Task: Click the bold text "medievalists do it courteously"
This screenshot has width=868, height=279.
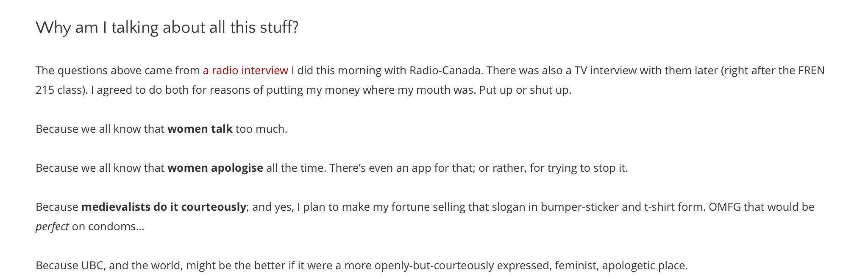Action: pos(164,207)
